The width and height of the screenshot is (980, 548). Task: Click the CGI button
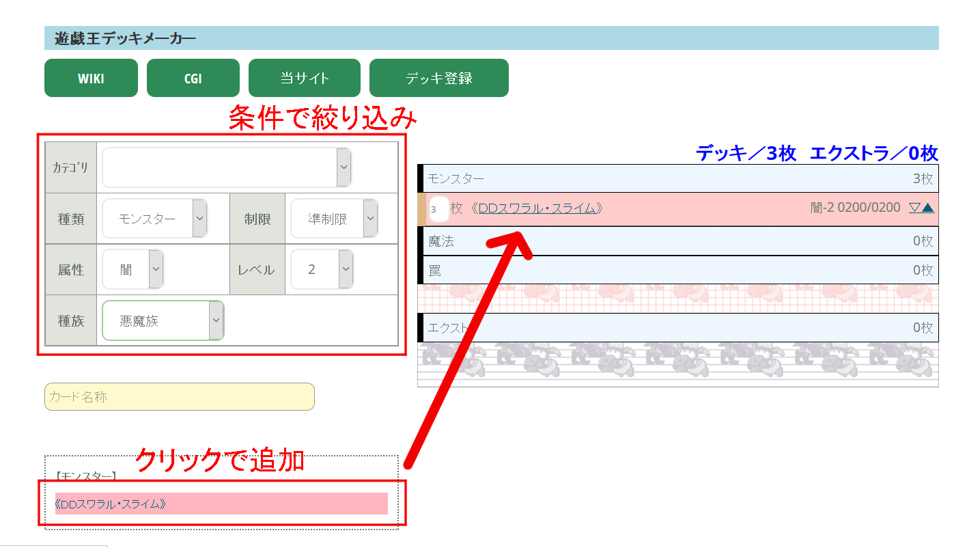(x=193, y=78)
